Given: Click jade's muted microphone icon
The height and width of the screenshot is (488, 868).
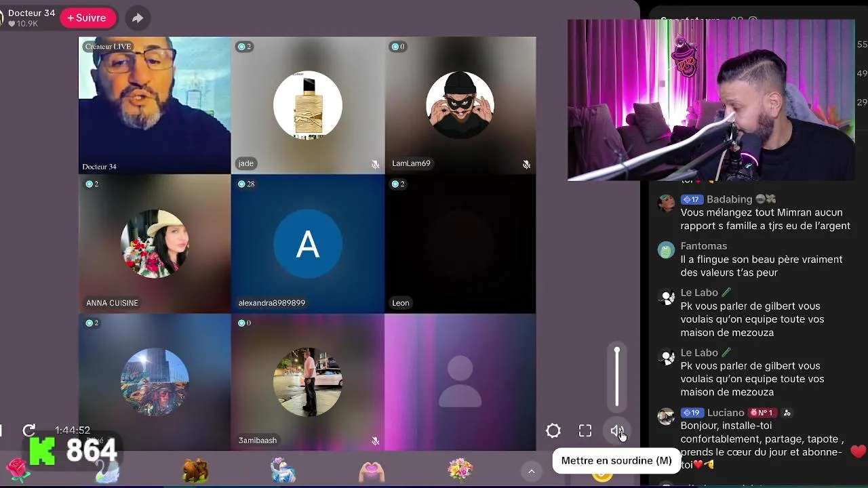Looking at the screenshot, I should (375, 165).
